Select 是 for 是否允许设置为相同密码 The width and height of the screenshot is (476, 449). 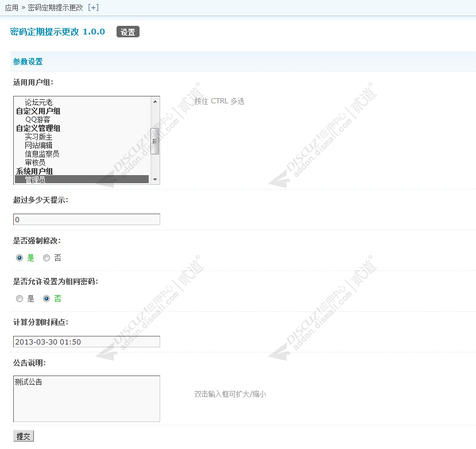(20, 299)
